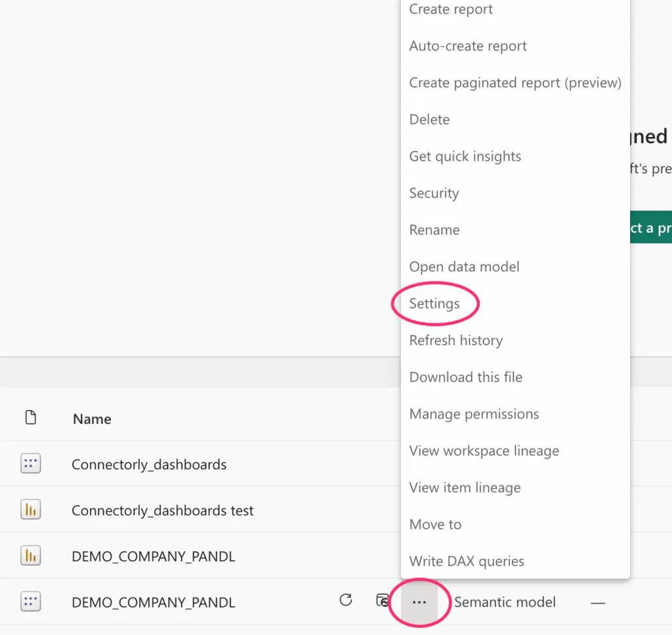Click the Connectorly_dashboards test report icon

click(x=30, y=510)
